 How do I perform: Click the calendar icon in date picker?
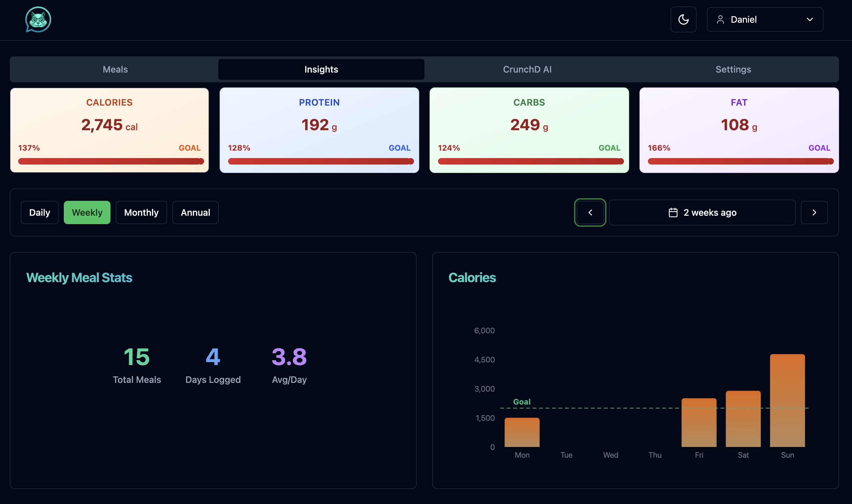click(673, 212)
